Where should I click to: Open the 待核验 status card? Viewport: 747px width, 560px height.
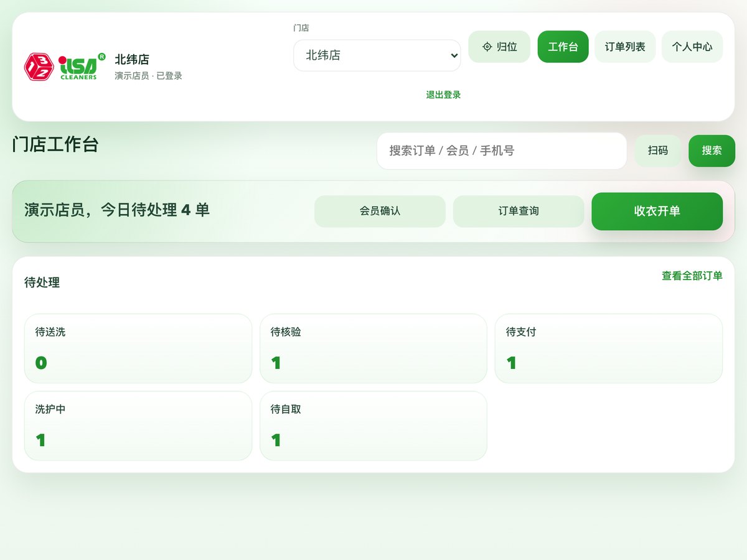(x=374, y=348)
